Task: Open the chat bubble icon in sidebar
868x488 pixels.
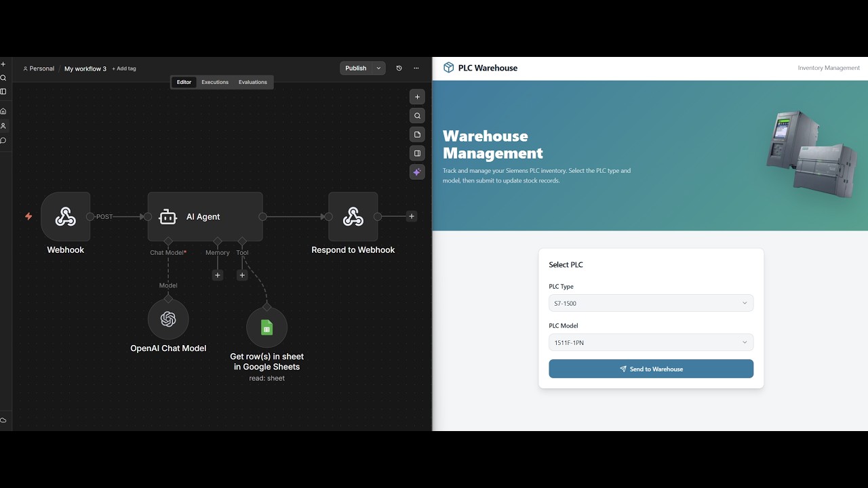Action: 3,141
